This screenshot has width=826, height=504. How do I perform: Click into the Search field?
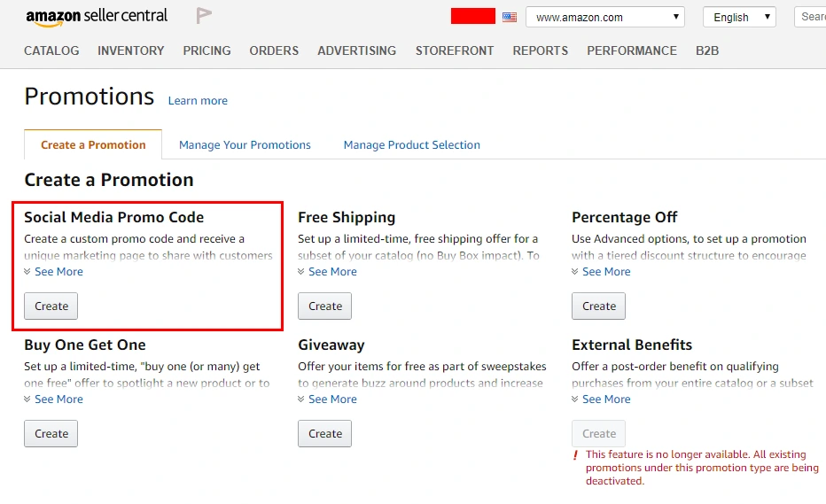pos(810,17)
